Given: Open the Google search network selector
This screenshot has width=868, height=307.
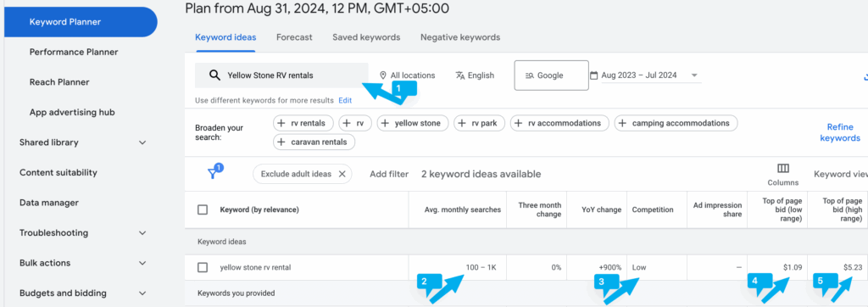Looking at the screenshot, I should (x=551, y=75).
